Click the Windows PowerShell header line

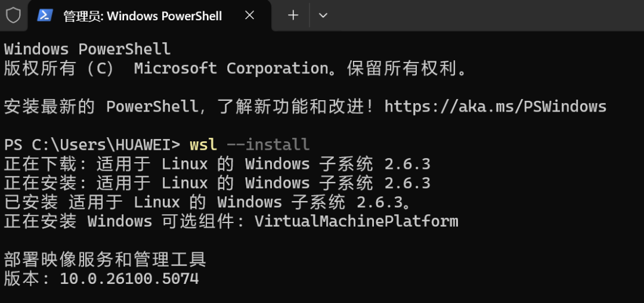coord(87,49)
